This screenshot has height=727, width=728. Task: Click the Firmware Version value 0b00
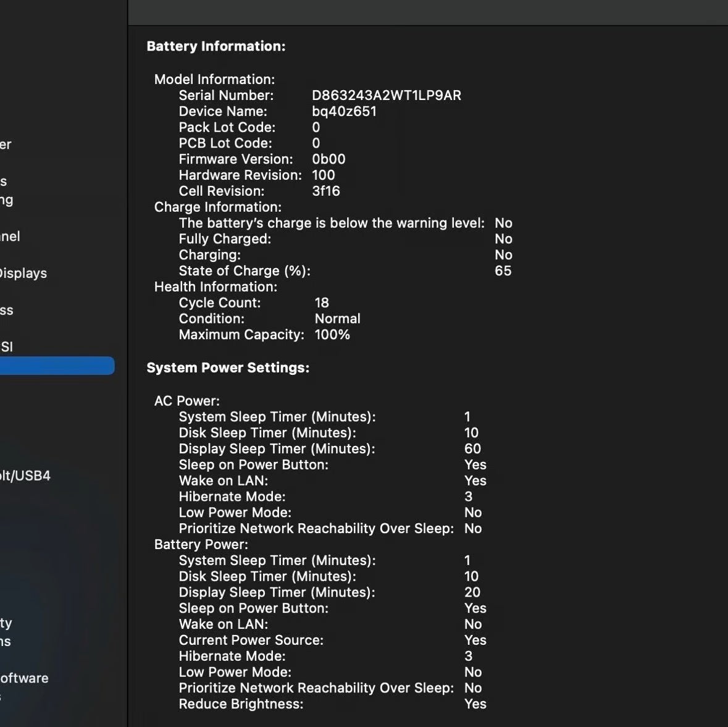coord(328,159)
